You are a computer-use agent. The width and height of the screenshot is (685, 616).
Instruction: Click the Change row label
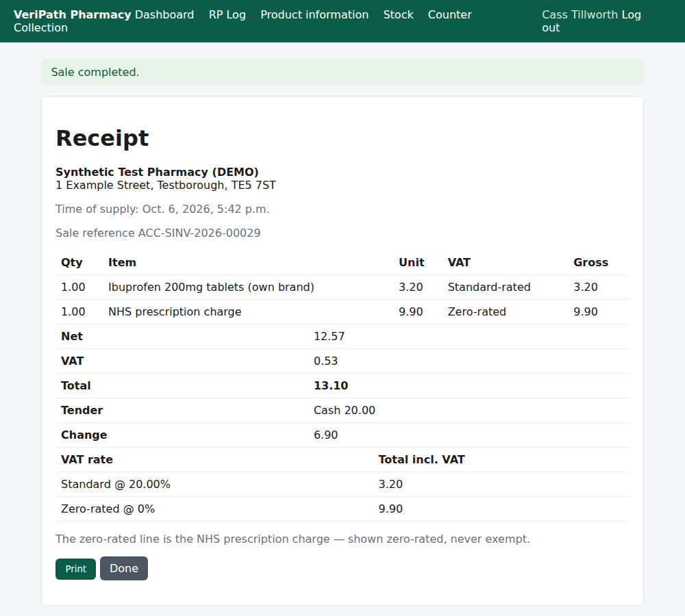(x=84, y=435)
